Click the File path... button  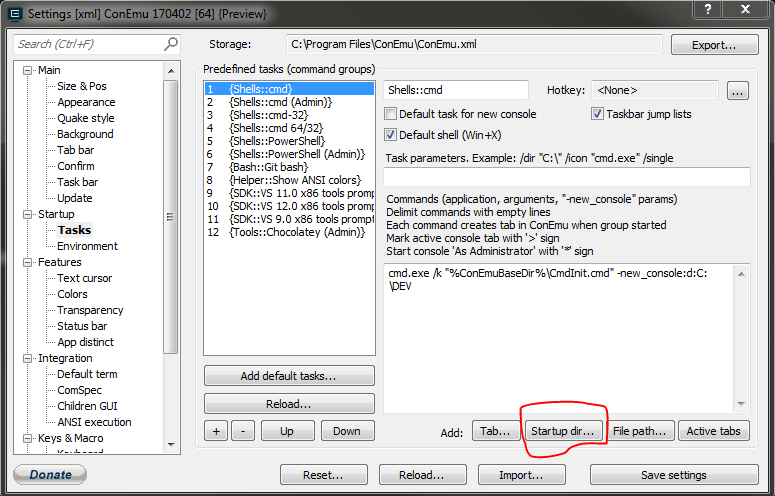point(640,431)
